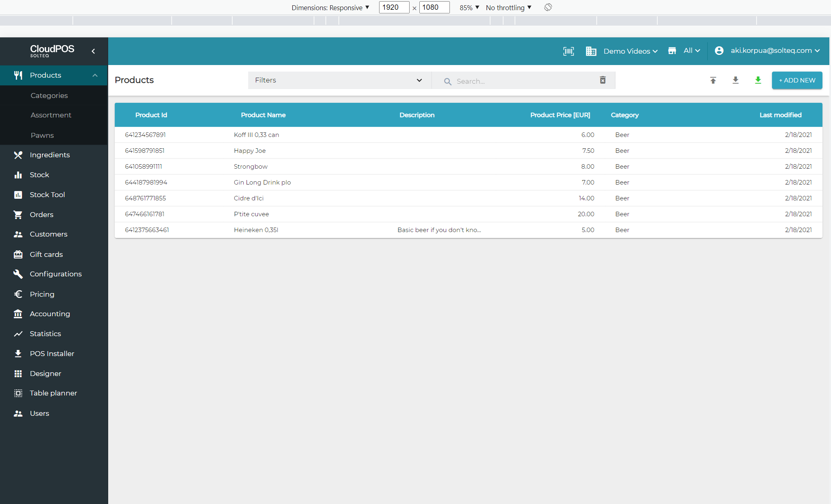Open the Filters dropdown

[x=339, y=80]
